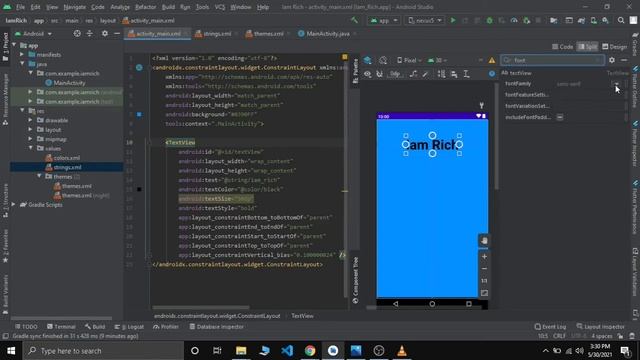640x360 pixels.
Task: Click the Infer Constraints wand icon
Action: click(x=425, y=74)
